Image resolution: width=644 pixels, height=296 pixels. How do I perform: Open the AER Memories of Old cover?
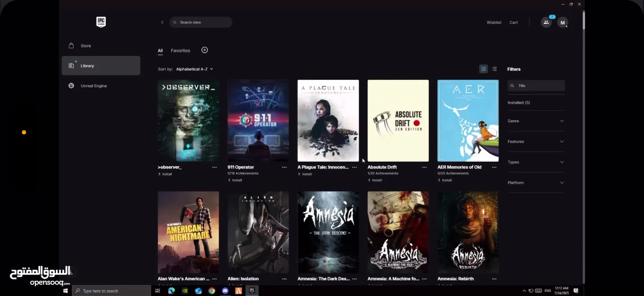click(468, 120)
